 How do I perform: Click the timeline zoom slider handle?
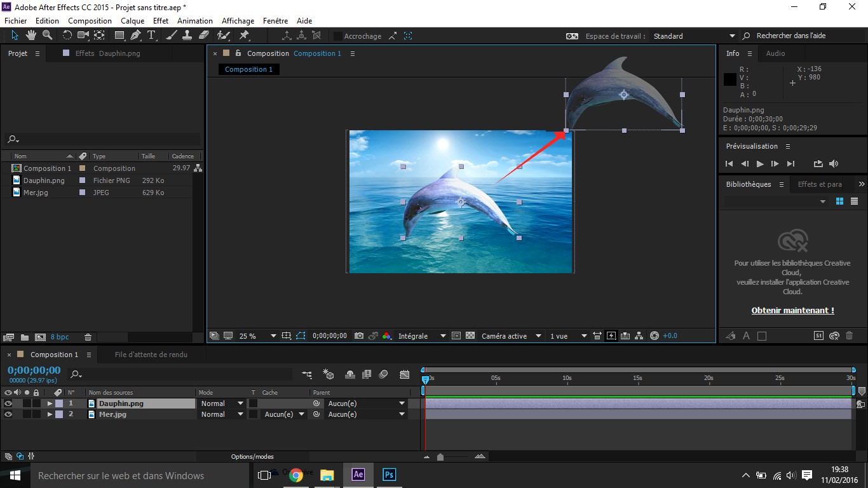click(440, 457)
